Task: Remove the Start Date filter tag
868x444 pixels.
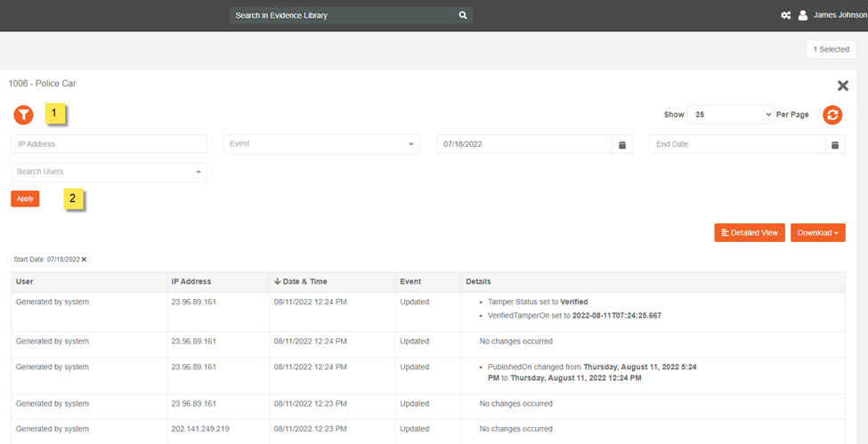Action: pos(84,260)
